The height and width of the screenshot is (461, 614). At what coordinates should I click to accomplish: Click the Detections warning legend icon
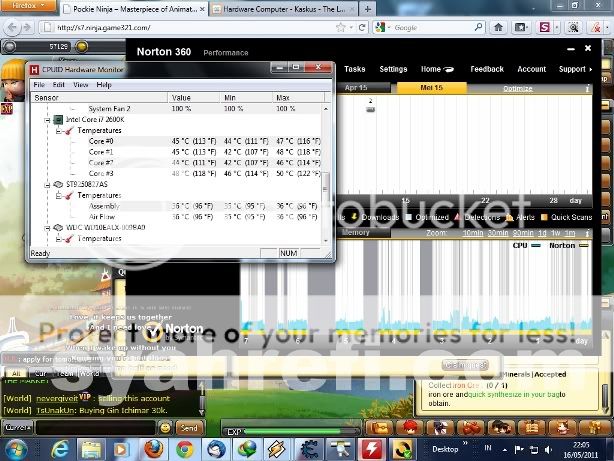(x=457, y=217)
